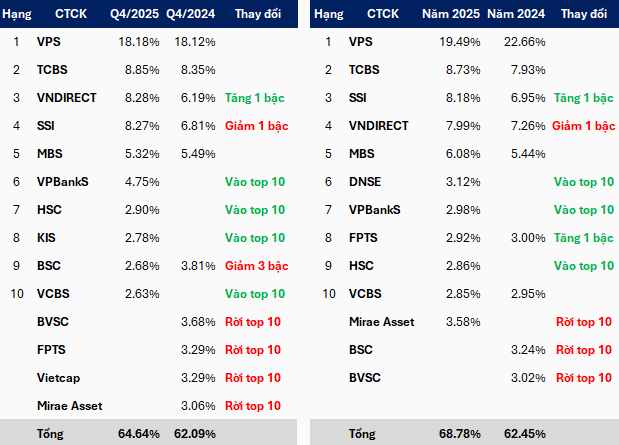
Task: Click the Q4/2024 column header
Action: point(191,15)
